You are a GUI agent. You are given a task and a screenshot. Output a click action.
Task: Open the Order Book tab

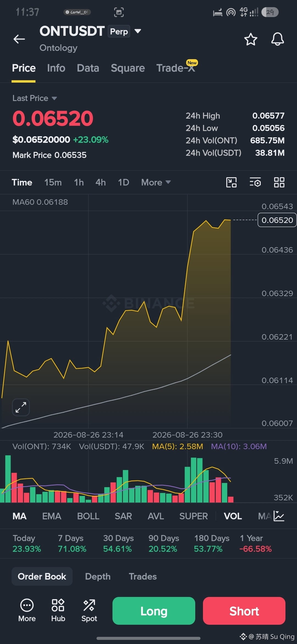[42, 576]
